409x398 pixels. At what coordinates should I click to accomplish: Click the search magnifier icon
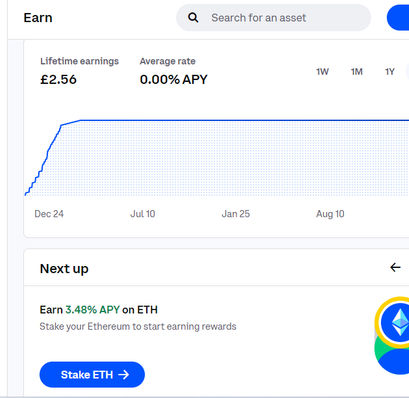tap(193, 18)
